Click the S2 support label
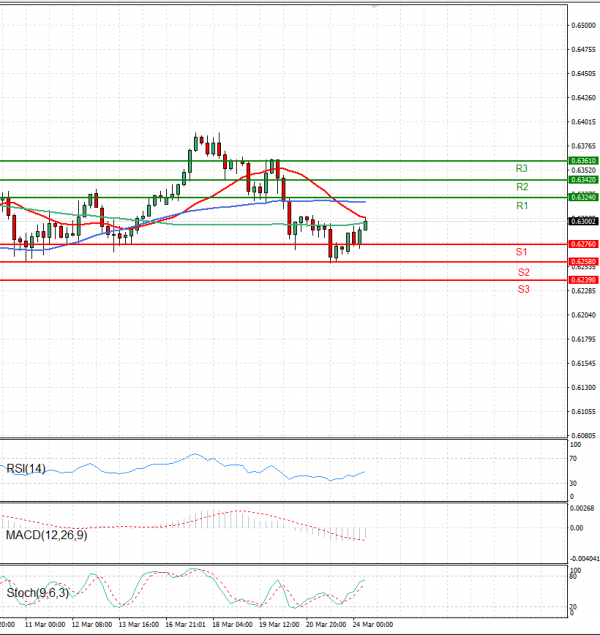The image size is (600, 635). tap(523, 272)
